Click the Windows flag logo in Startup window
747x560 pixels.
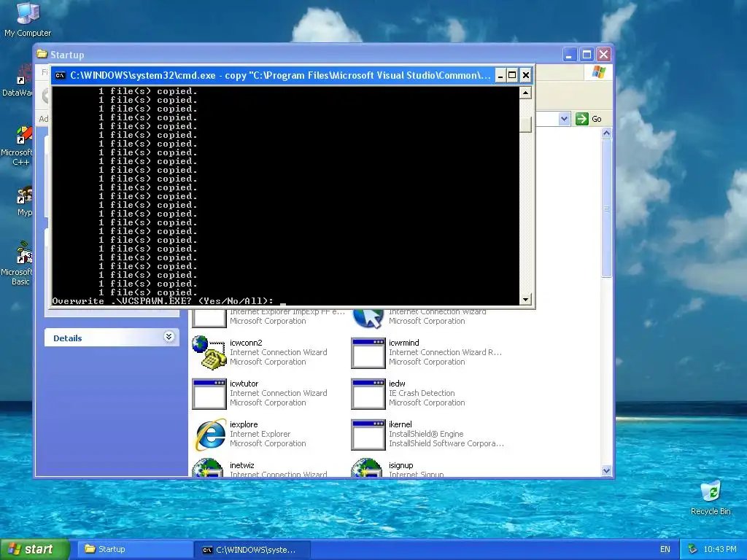pyautogui.click(x=598, y=73)
